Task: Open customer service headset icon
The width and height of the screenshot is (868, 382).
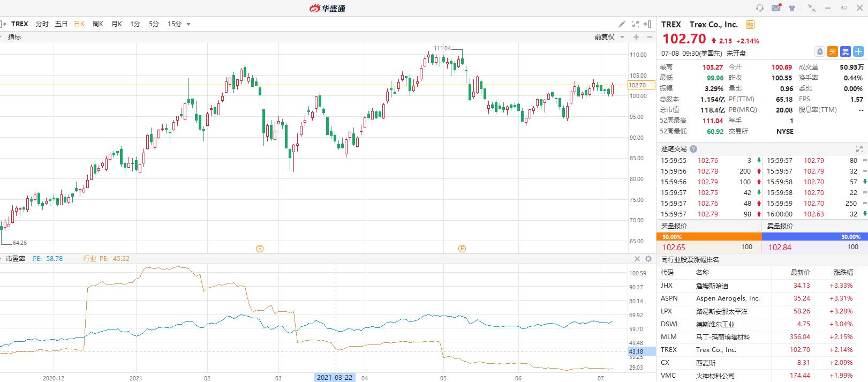Action: [x=759, y=8]
